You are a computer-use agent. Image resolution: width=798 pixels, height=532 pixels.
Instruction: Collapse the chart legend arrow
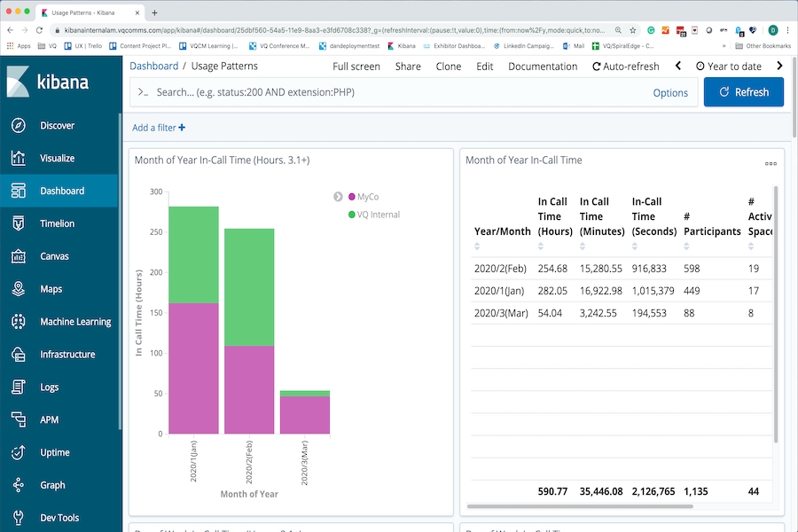click(338, 197)
